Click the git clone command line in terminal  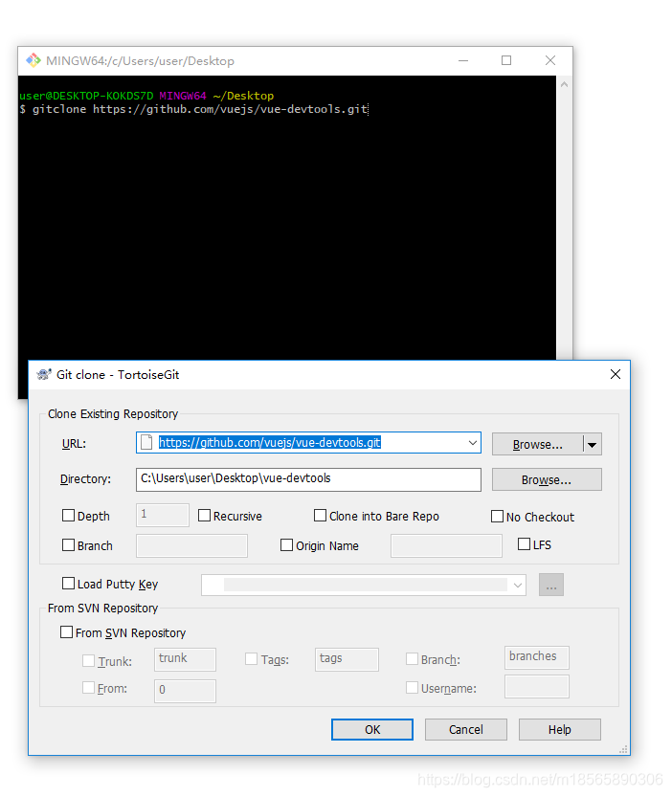tap(193, 109)
